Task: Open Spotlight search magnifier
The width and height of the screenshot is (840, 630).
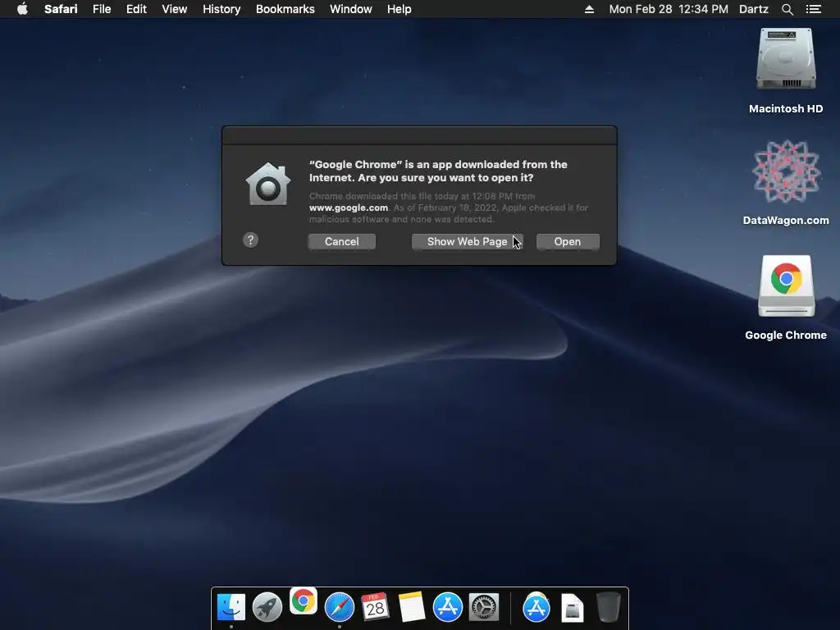Action: 787,9
